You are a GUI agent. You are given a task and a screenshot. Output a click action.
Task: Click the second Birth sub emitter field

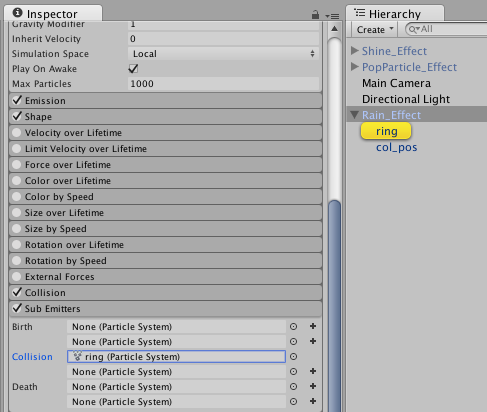(x=176, y=342)
